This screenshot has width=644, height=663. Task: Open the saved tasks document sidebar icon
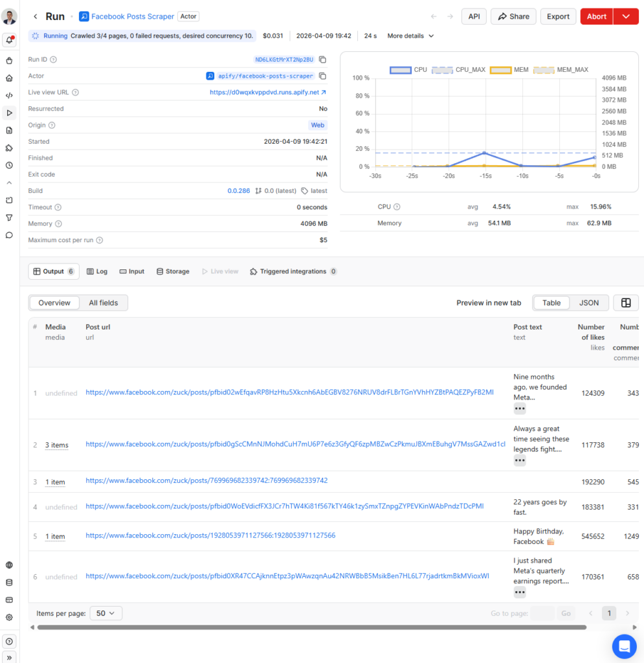(9, 130)
